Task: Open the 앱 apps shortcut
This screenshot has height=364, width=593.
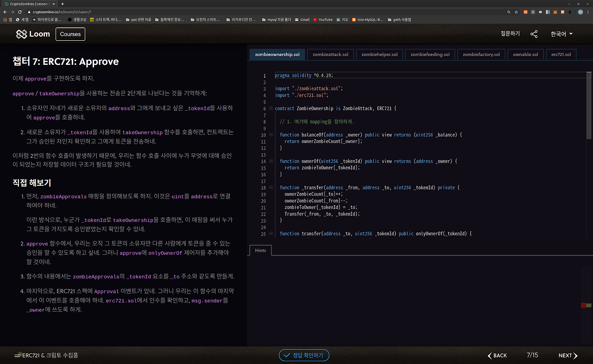Action: click(7, 19)
